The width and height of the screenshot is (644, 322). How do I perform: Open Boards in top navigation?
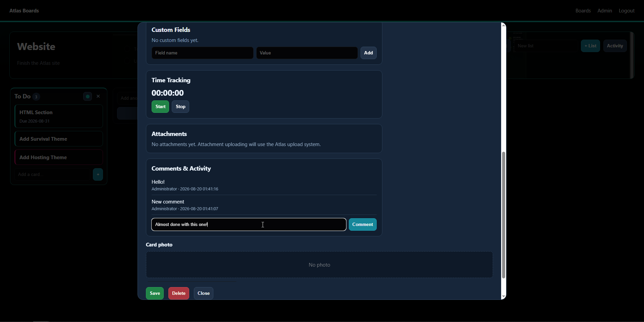[583, 11]
